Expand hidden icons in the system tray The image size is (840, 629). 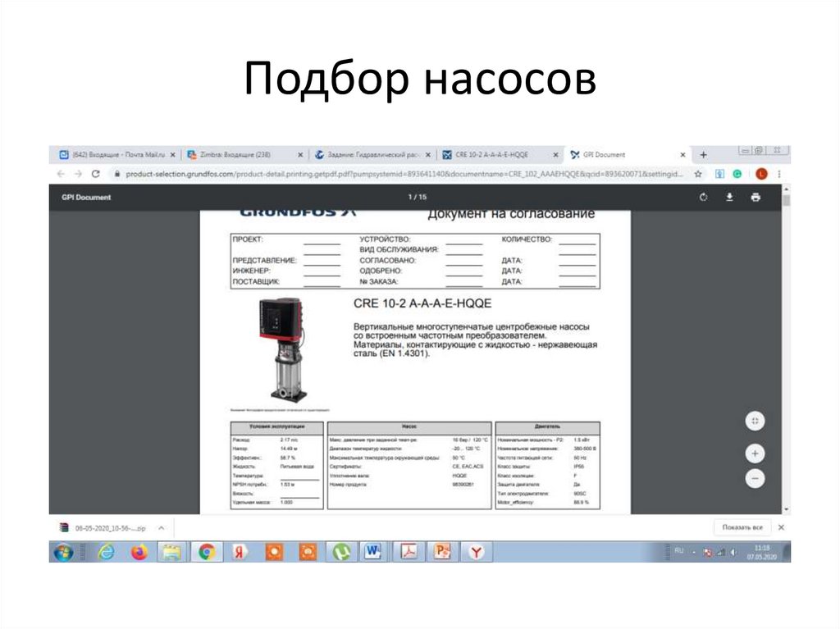pos(694,554)
